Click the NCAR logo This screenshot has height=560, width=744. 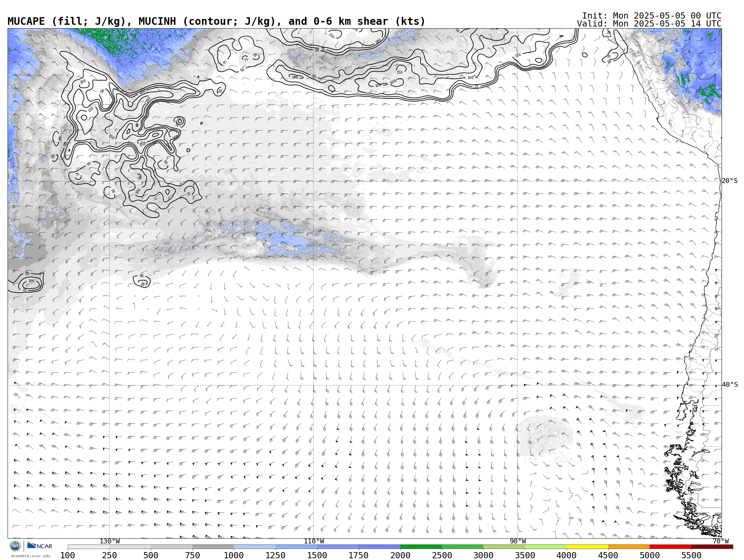[40, 546]
